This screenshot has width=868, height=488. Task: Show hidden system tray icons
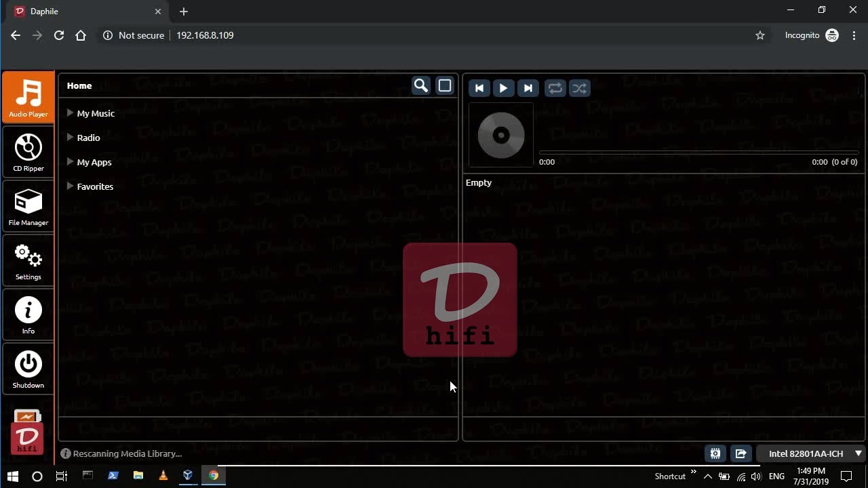pos(707,476)
